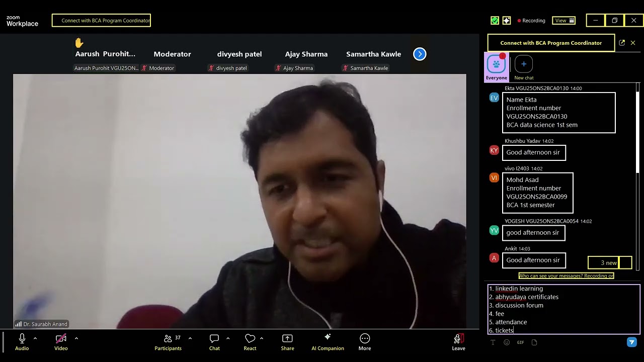Open 'Who can see your messages?' link
The width and height of the screenshot is (644, 362).
566,276
